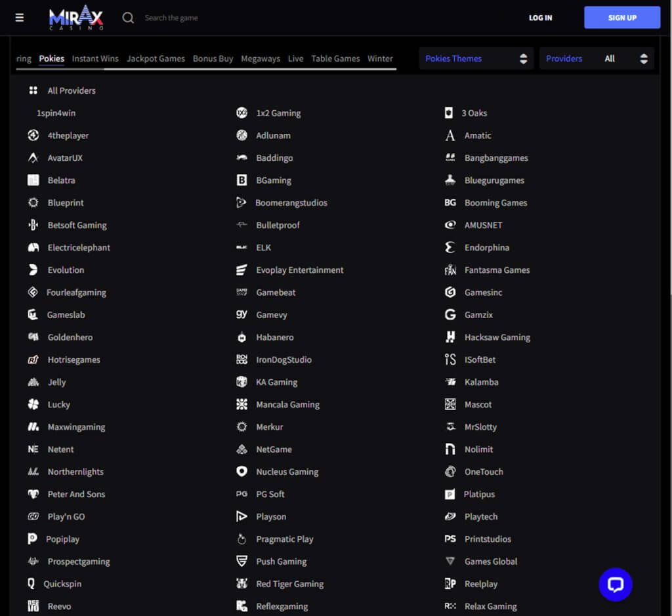Click the Netent NE icon
Screen dimensions: 672x616
click(33, 449)
